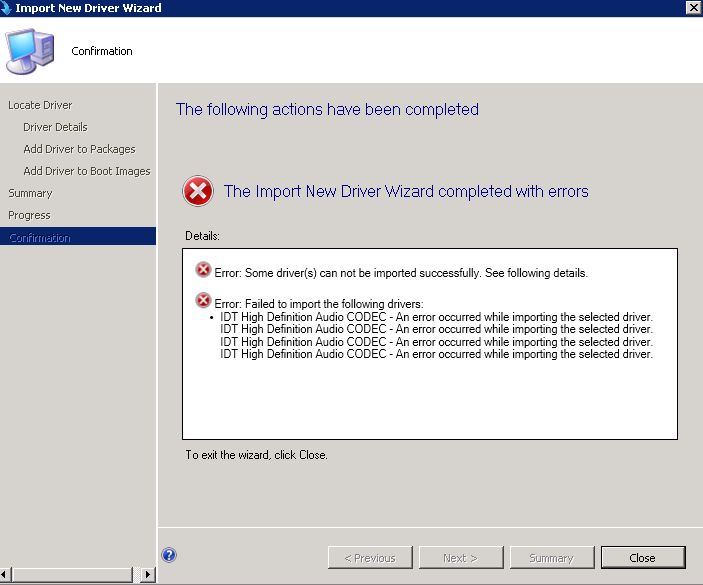Click 'The Import New Driver Wizard completed with errors' text
Screen dimensions: 703x585
[406, 191]
